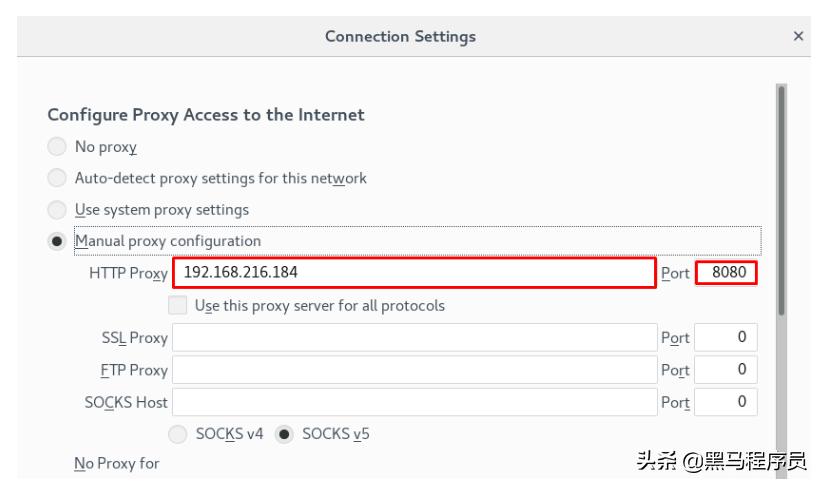This screenshot has height=485, width=821.
Task: Click the FTP Proxy address field
Action: click(414, 370)
